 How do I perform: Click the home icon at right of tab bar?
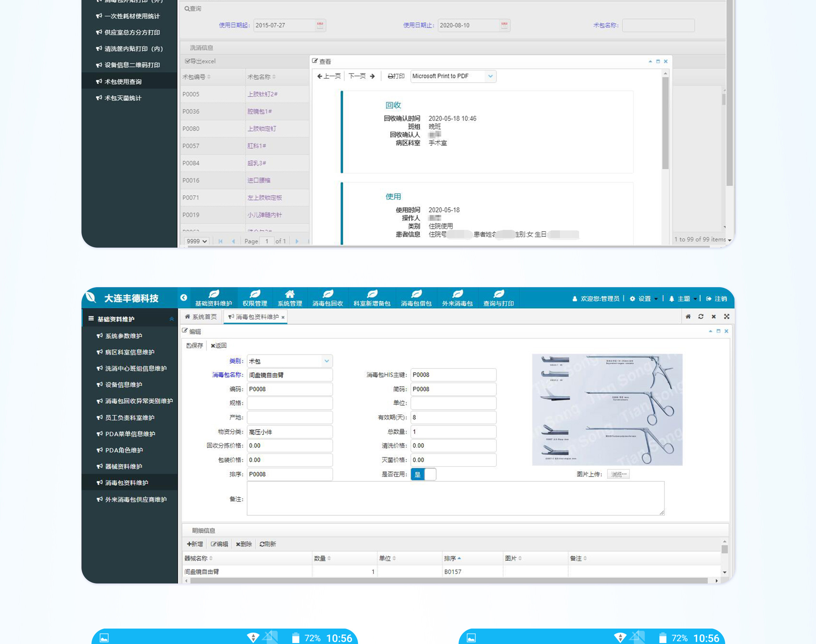(x=688, y=317)
